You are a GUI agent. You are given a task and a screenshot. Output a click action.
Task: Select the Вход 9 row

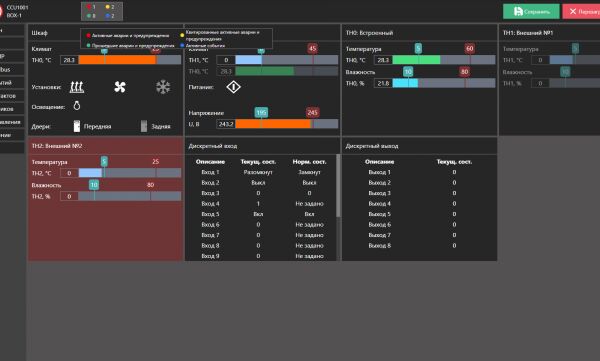pyautogui.click(x=261, y=256)
